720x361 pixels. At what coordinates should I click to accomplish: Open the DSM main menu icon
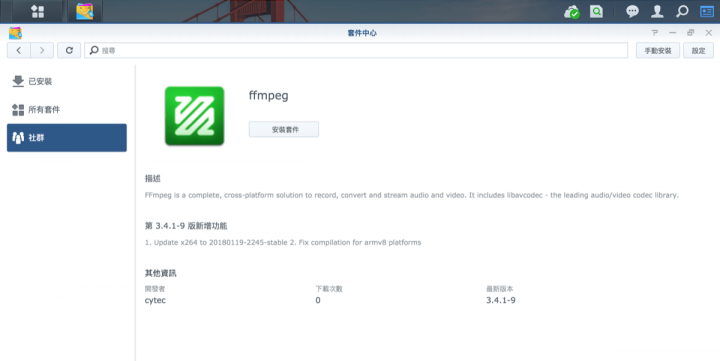38,11
